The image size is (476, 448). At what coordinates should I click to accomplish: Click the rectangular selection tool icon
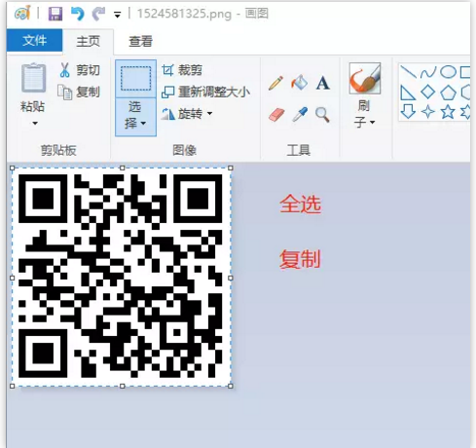tap(135, 79)
